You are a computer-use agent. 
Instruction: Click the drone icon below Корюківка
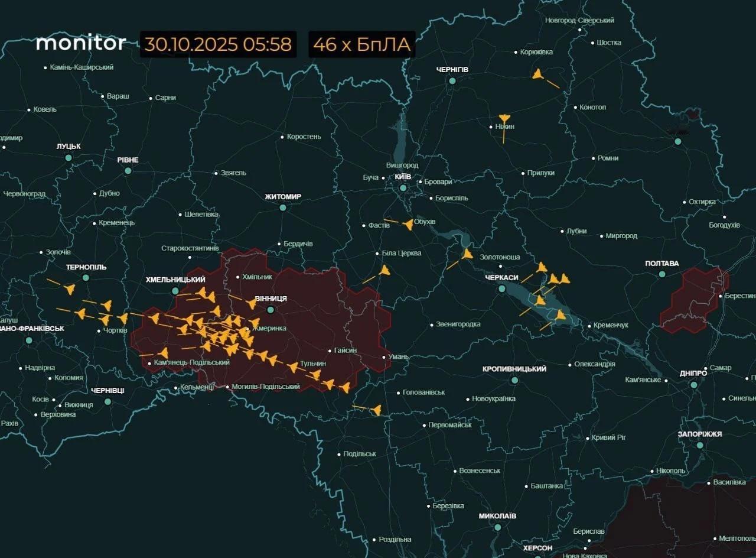pos(537,74)
